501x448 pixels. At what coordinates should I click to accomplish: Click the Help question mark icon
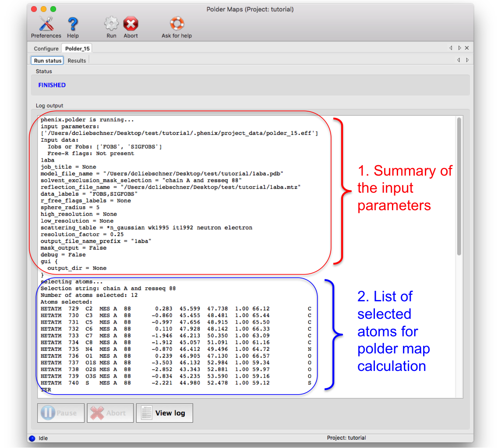73,24
